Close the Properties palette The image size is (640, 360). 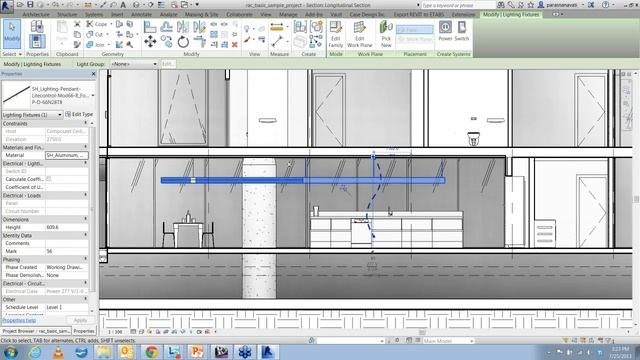point(93,74)
